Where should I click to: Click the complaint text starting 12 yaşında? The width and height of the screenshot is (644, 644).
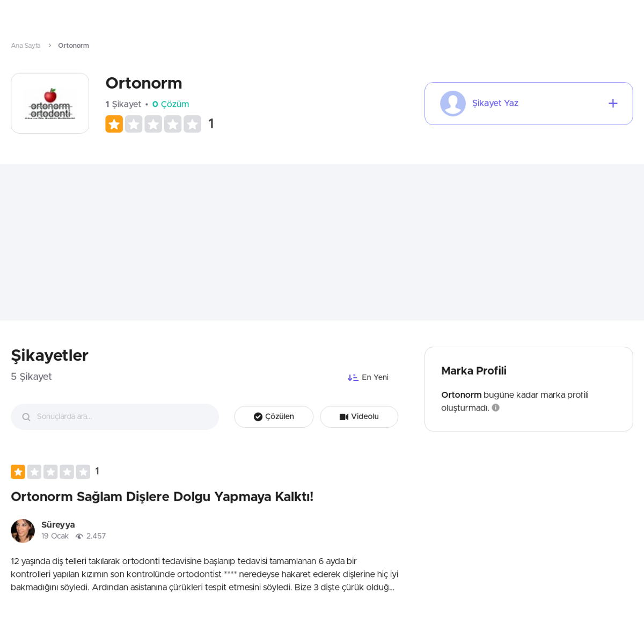point(204,574)
